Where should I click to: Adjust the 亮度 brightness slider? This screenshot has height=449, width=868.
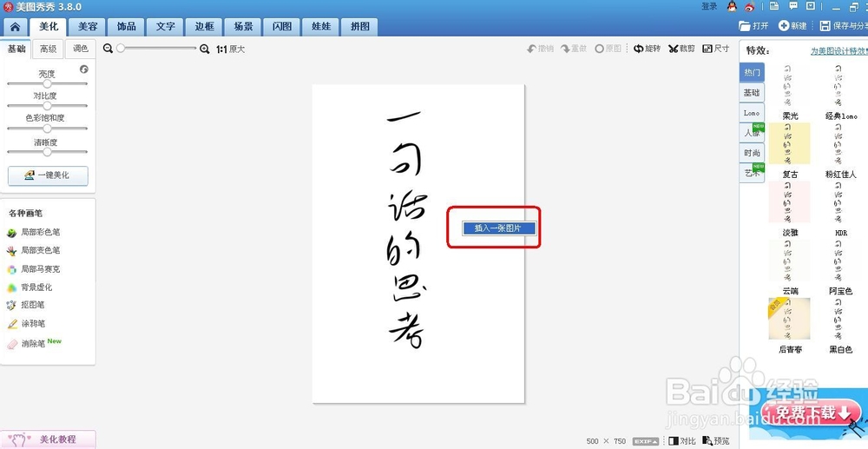[x=47, y=83]
